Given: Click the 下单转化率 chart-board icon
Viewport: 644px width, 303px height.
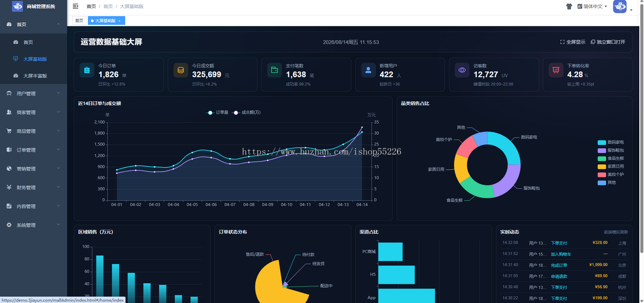Looking at the screenshot, I should [x=556, y=70].
